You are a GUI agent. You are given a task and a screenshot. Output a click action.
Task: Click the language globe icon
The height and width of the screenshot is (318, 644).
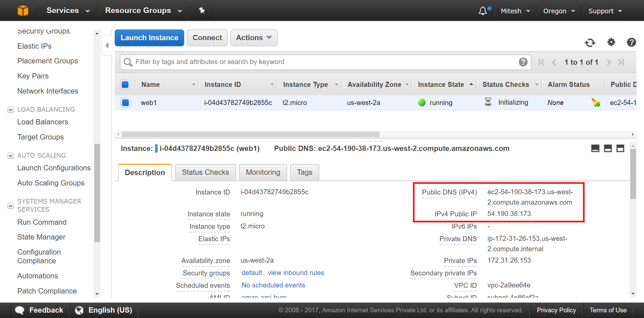[x=79, y=310]
